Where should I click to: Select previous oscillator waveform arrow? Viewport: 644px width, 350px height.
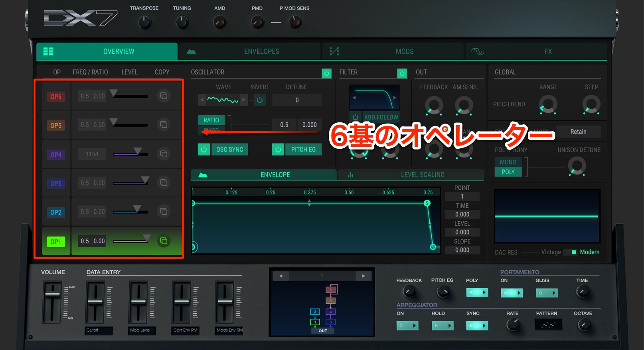(202, 100)
